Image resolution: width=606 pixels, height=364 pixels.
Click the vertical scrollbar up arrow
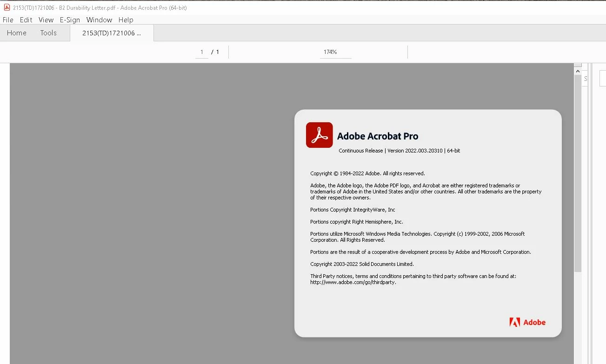pyautogui.click(x=578, y=71)
